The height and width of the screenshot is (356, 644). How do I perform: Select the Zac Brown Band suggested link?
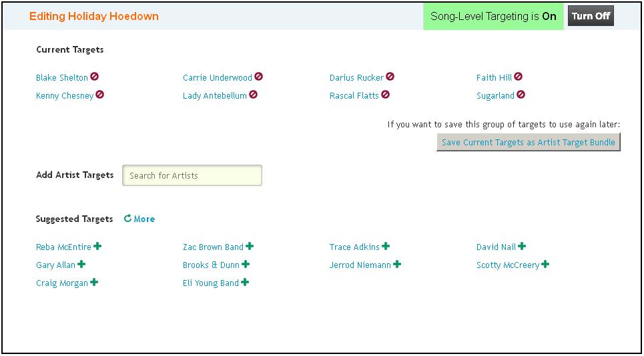pyautogui.click(x=213, y=247)
